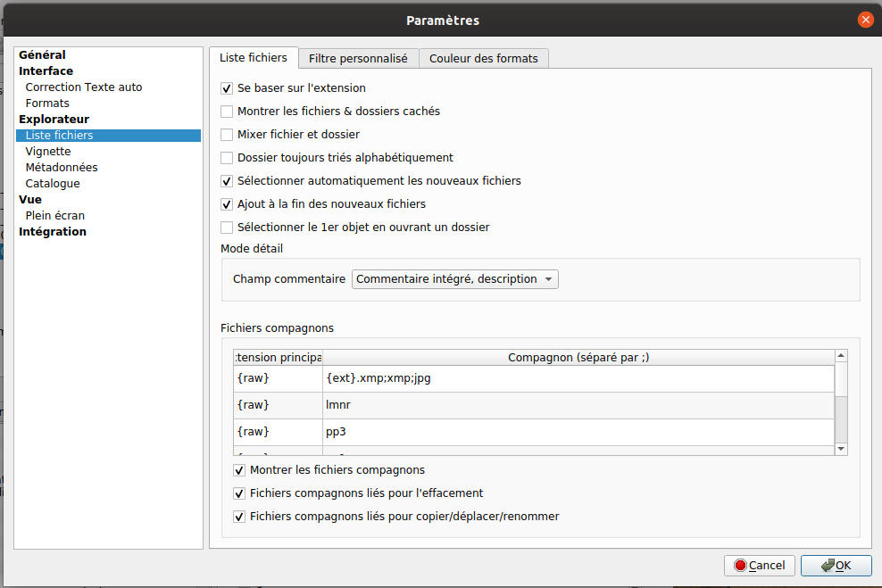Switch to 'Filtre personnalisé' tab

(x=358, y=59)
